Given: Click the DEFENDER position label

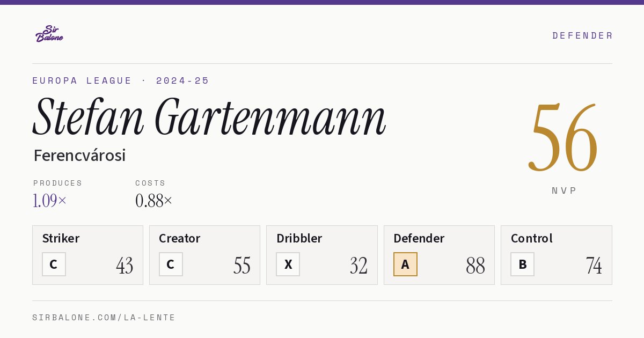Looking at the screenshot, I should [582, 35].
